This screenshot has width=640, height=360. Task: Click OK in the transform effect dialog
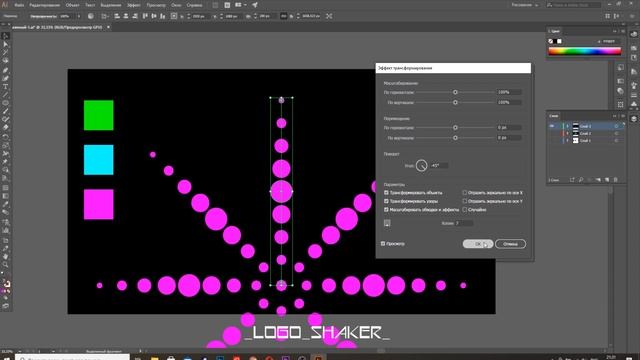pyautogui.click(x=478, y=244)
